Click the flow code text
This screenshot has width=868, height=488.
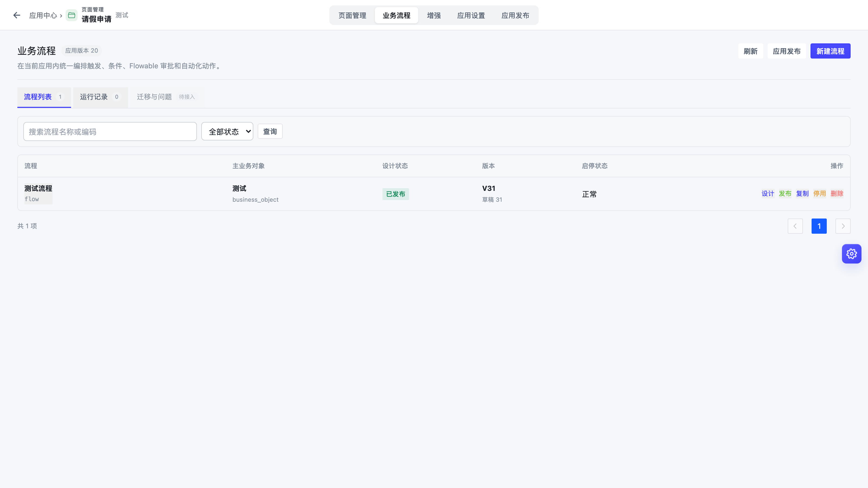(32, 199)
